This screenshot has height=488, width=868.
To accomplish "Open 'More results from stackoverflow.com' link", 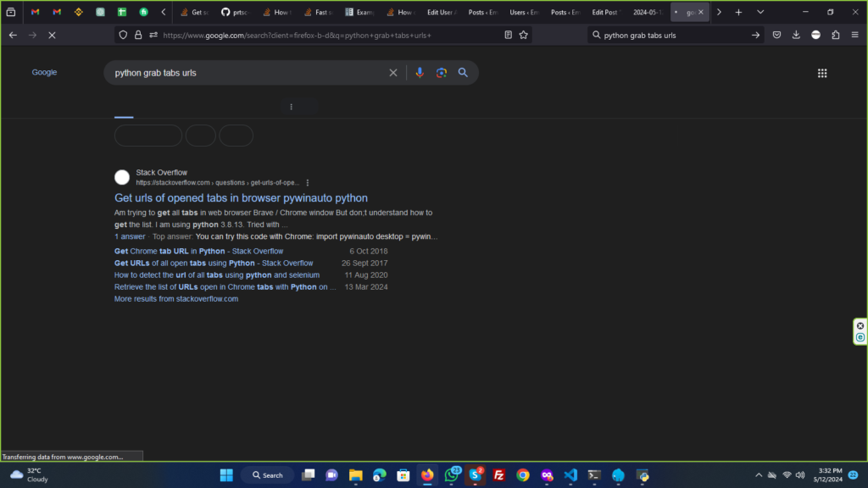I will 176,299.
